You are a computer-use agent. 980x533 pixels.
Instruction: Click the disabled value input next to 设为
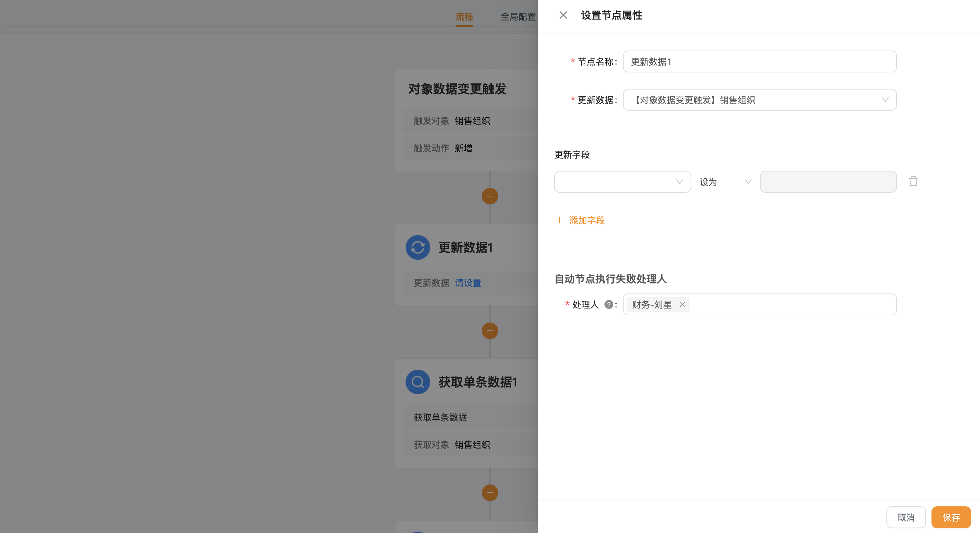(x=828, y=182)
